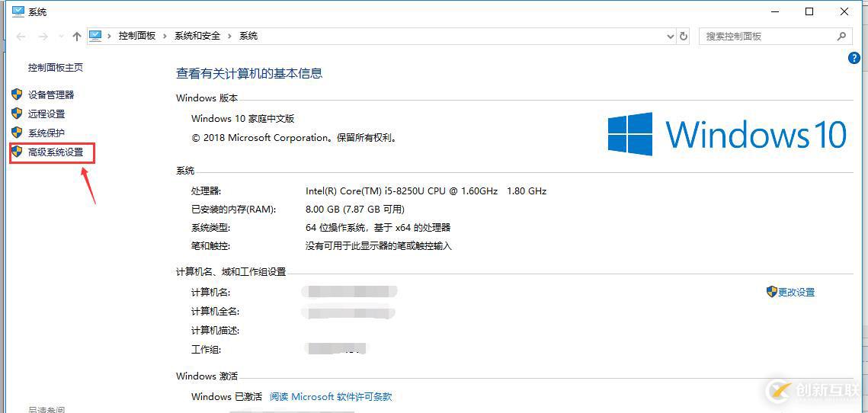This screenshot has height=413, width=868.
Task: Go up one level with up arrow
Action: (x=76, y=36)
